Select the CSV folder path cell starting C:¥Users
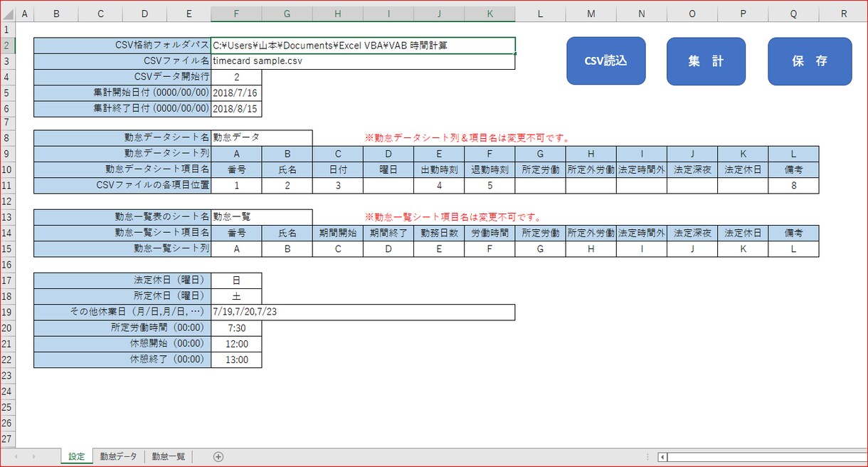Viewport: 868px width, 467px height. coord(364,46)
